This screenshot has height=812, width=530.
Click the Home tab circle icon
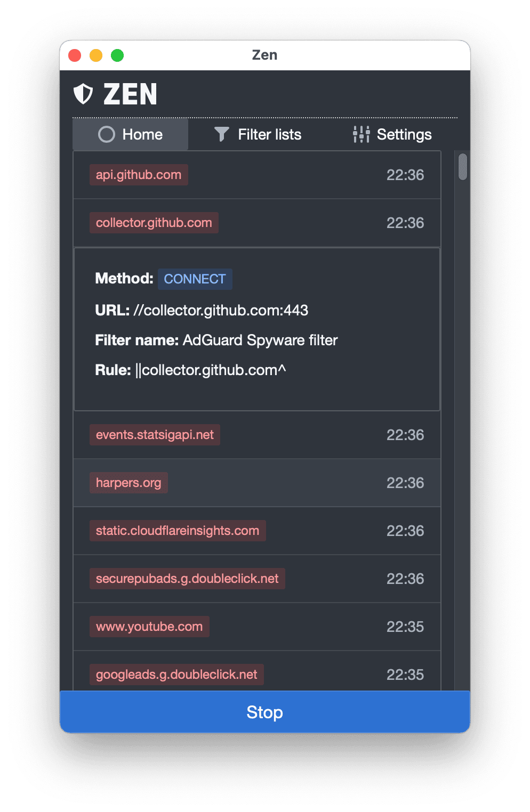107,134
